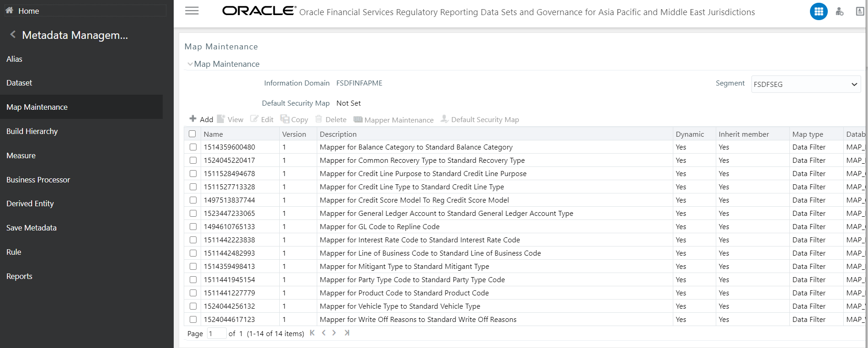Go to last page arrow
Image resolution: width=868 pixels, height=348 pixels.
point(347,333)
